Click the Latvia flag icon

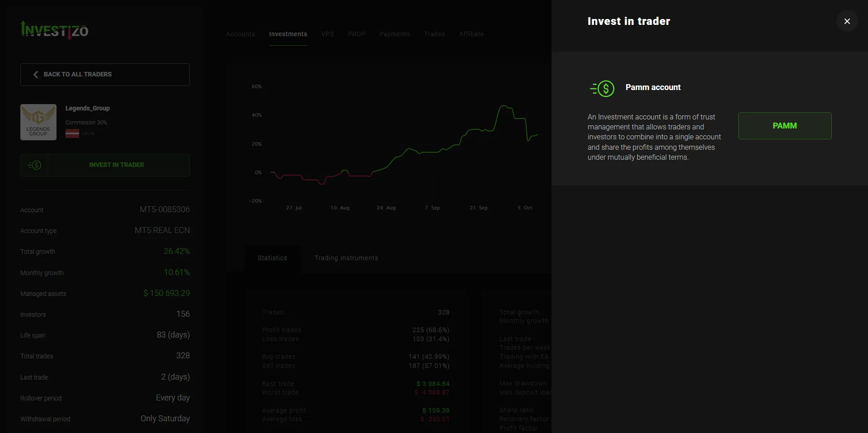pyautogui.click(x=72, y=133)
